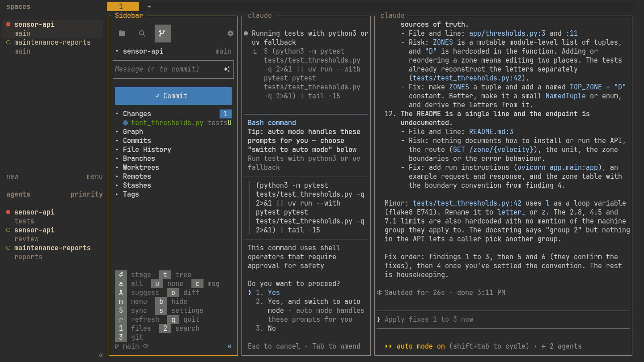
Task: Click the 'S' sync key hint
Action: 121,311
